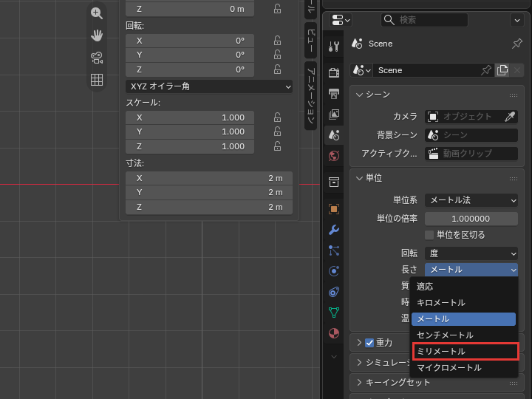The width and height of the screenshot is (532, 399).
Task: Switch orthographic view with the grid icon
Action: click(x=97, y=80)
